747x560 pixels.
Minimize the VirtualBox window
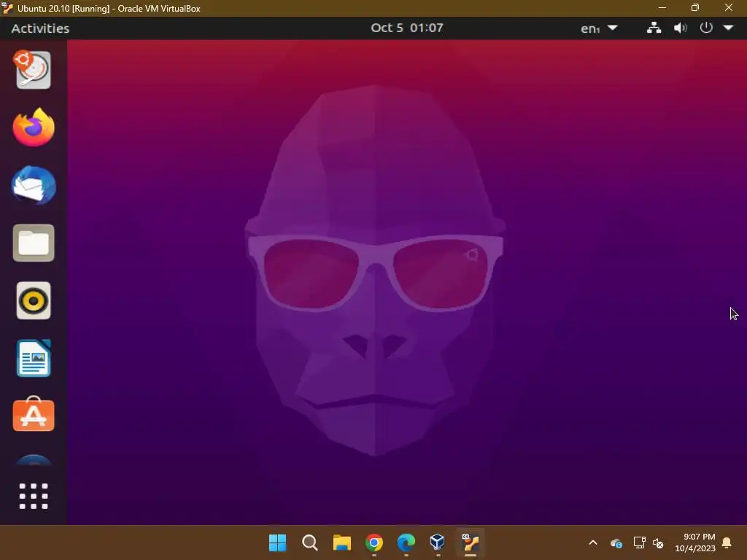[662, 7]
